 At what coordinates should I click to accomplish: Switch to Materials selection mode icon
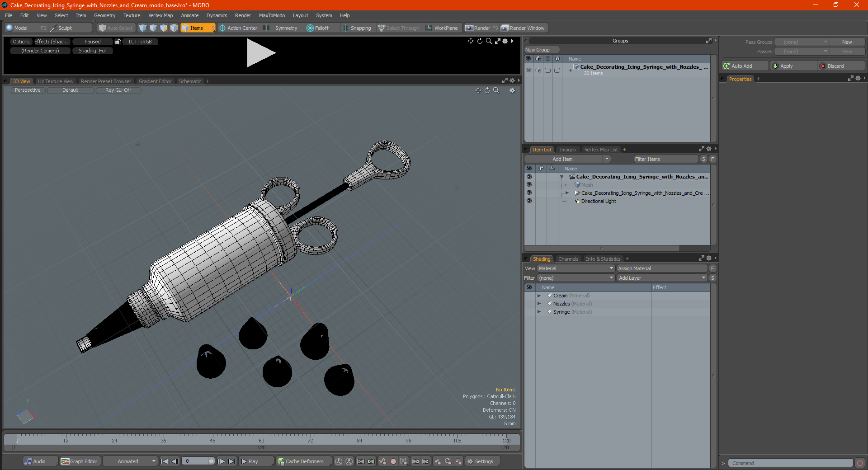[x=174, y=28]
